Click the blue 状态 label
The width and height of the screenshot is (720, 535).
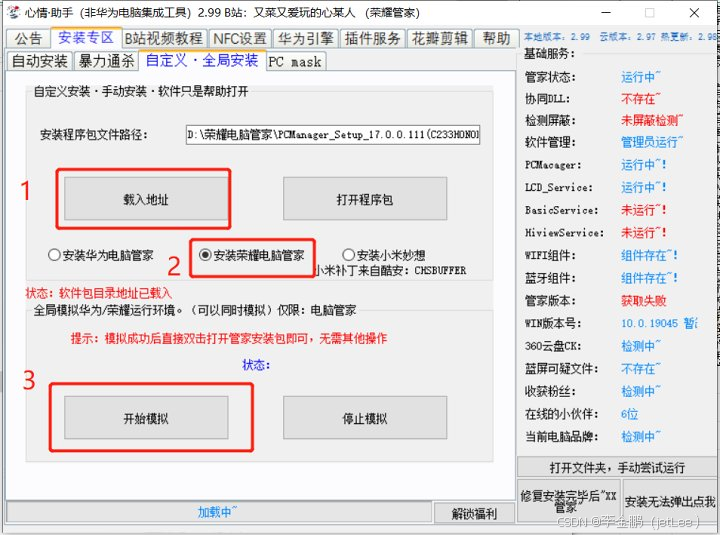pos(256,365)
